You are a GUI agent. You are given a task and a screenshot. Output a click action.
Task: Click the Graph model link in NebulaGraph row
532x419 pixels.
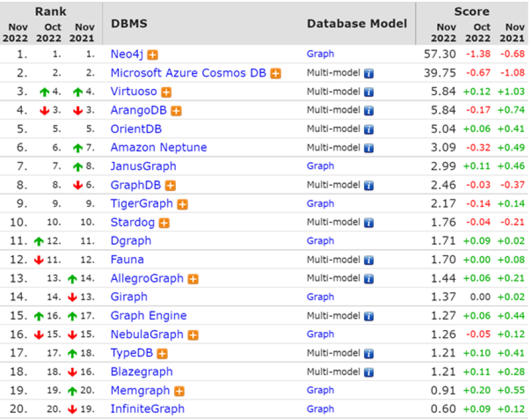320,334
